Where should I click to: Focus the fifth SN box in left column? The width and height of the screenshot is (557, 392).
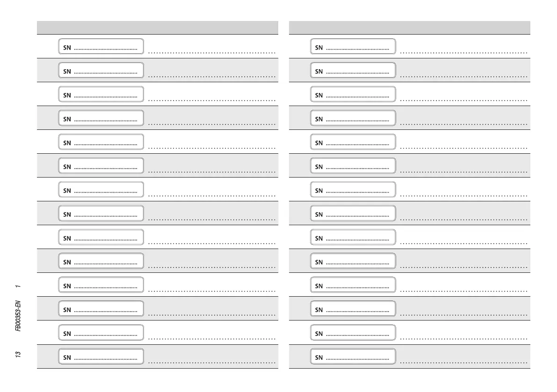point(101,142)
